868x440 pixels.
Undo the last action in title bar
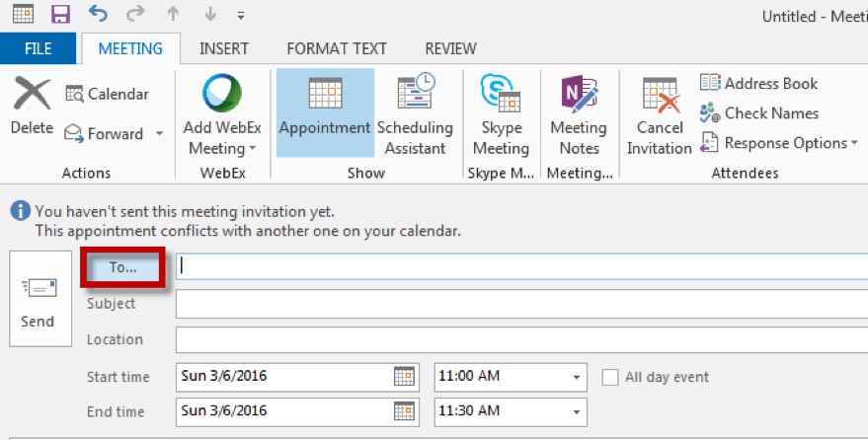[x=98, y=16]
